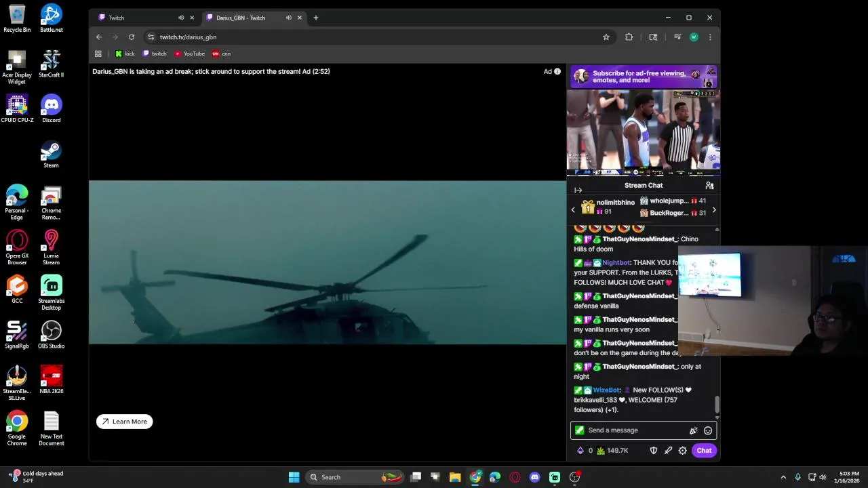This screenshot has height=488, width=868.
Task: Click the chat scrollbar
Action: point(717,405)
